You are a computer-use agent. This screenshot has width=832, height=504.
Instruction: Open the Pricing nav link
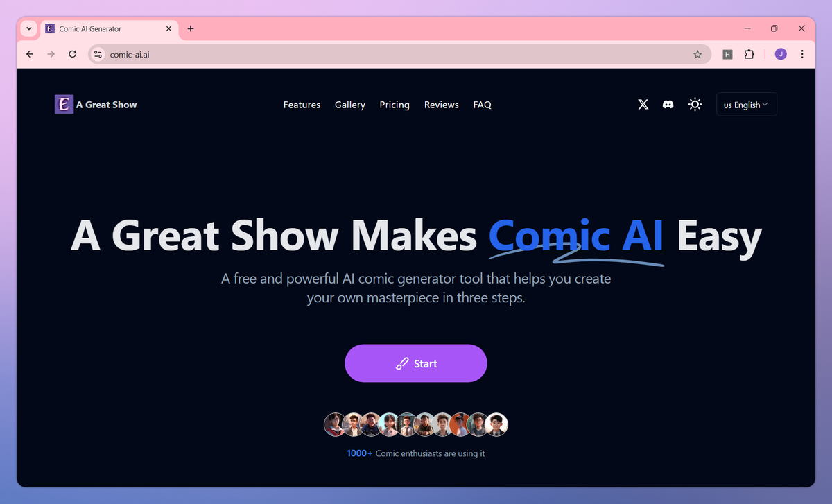click(395, 105)
